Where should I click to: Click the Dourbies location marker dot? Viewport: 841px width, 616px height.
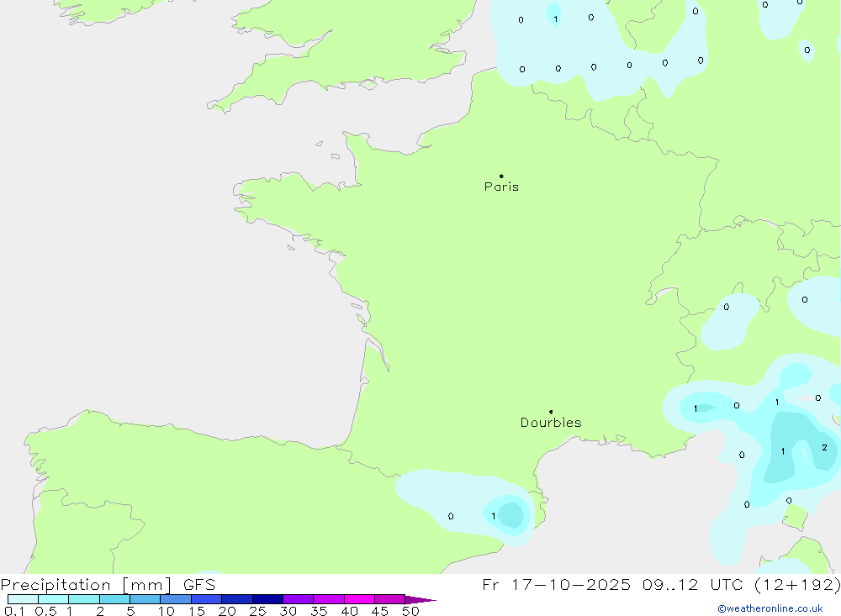pos(551,412)
